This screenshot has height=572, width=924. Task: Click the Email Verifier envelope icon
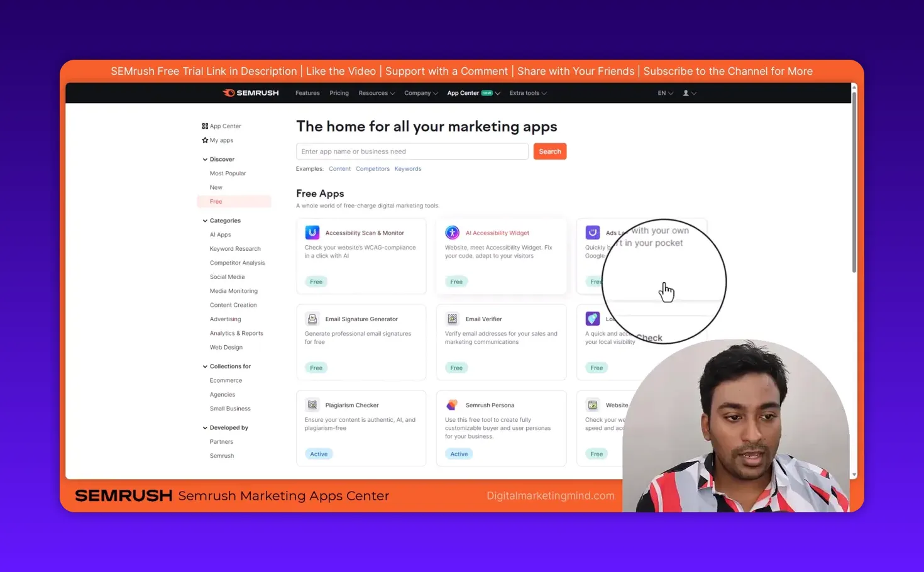452,319
